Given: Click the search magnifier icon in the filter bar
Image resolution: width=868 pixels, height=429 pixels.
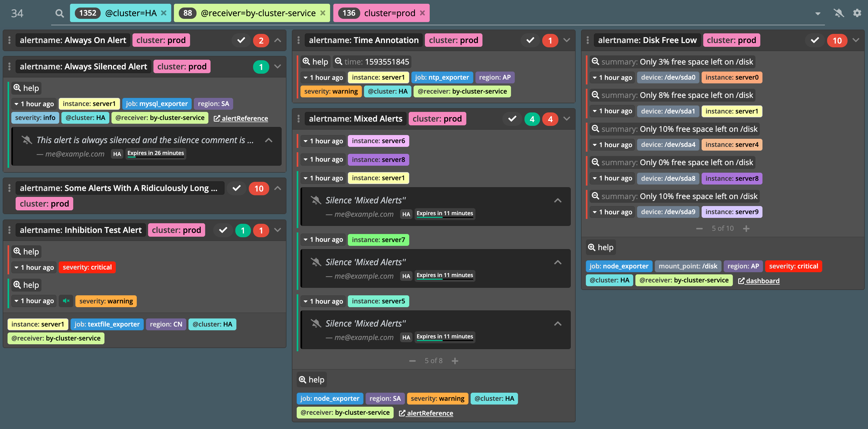Looking at the screenshot, I should pos(60,13).
